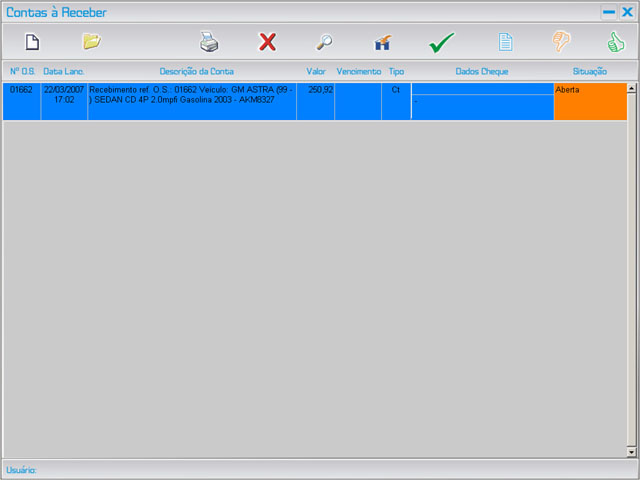Click the scrollbar up arrow
The height and width of the screenshot is (480, 640).
[631, 89]
